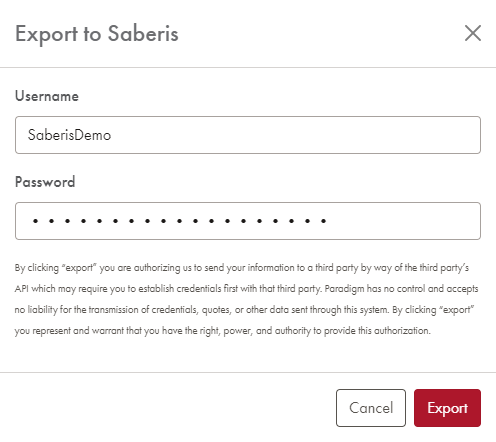Close the Export to Saberis dialog

click(473, 33)
